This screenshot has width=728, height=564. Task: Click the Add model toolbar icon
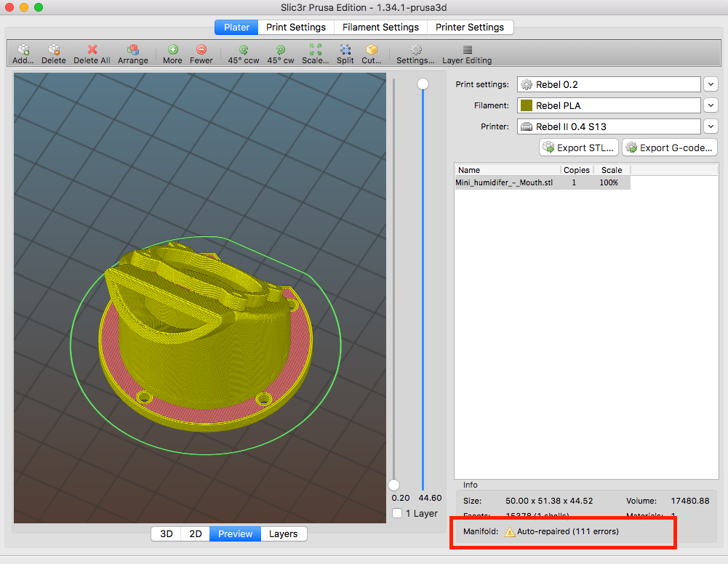[x=23, y=50]
